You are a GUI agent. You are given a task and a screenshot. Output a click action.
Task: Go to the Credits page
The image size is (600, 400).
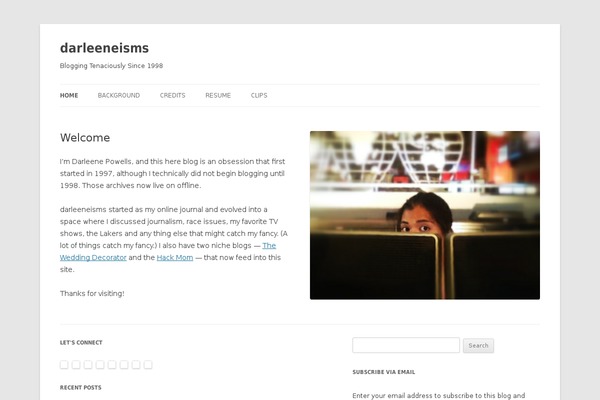(x=173, y=95)
